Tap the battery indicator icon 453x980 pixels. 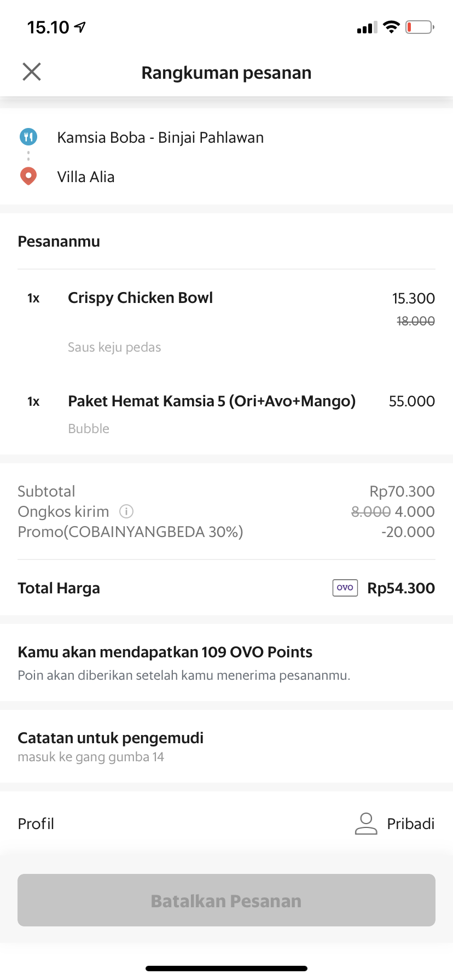pos(420,27)
